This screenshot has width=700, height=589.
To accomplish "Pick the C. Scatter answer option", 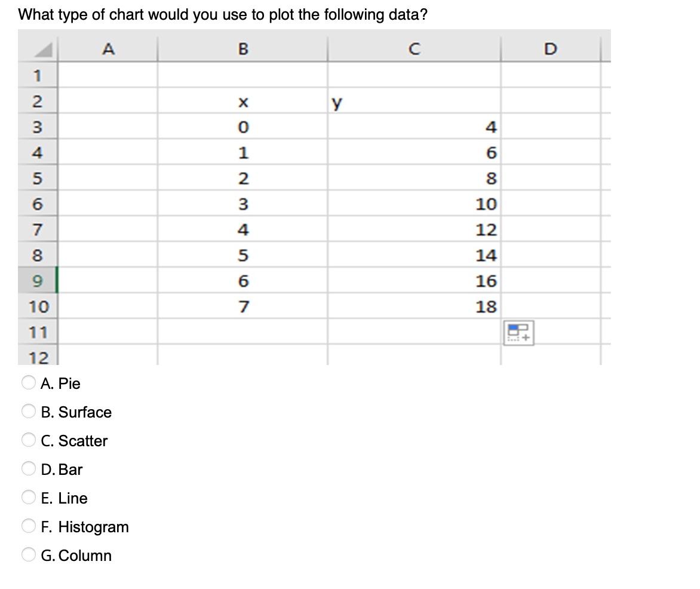I will (x=27, y=440).
